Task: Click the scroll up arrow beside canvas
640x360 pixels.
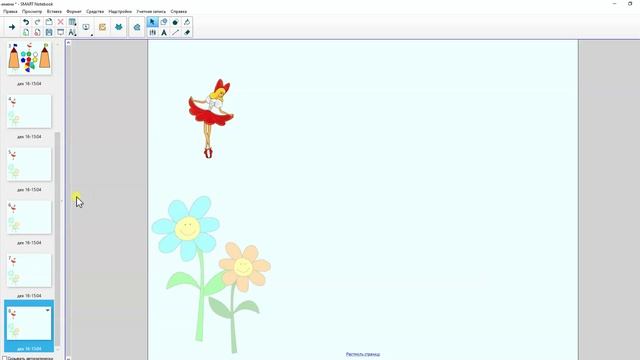Action: (69, 42)
